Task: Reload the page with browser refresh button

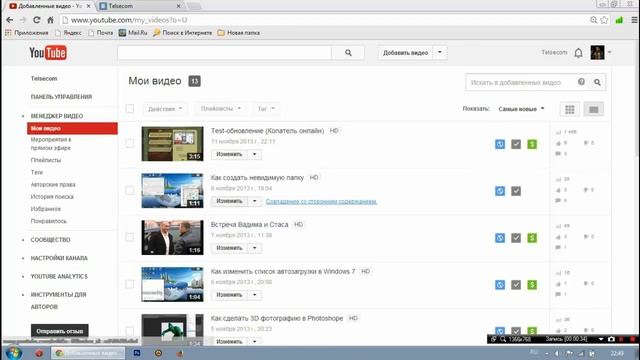Action: [x=37, y=20]
